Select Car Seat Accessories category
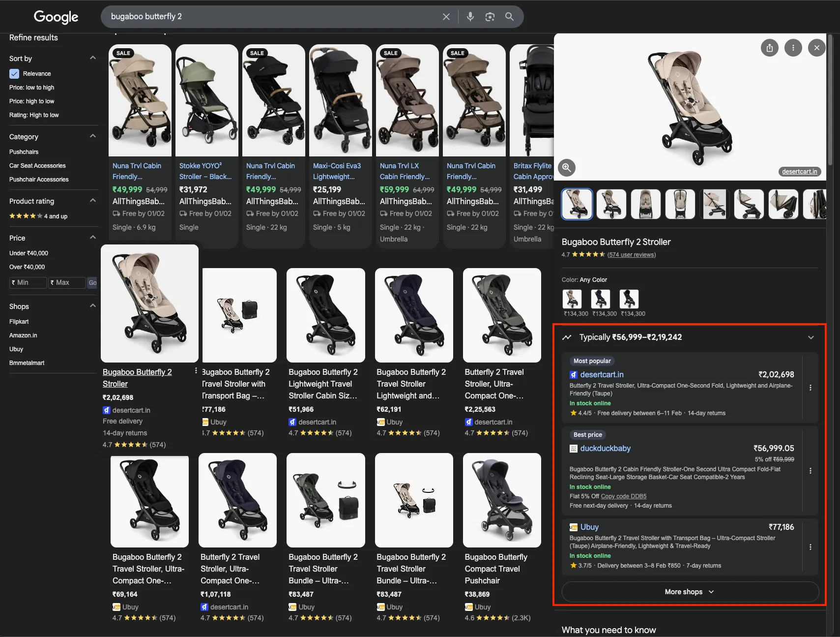The width and height of the screenshot is (840, 637). [x=37, y=166]
